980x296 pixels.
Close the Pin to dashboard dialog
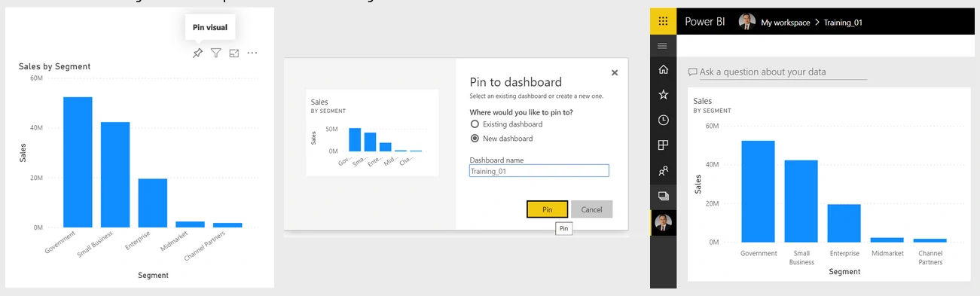click(615, 72)
